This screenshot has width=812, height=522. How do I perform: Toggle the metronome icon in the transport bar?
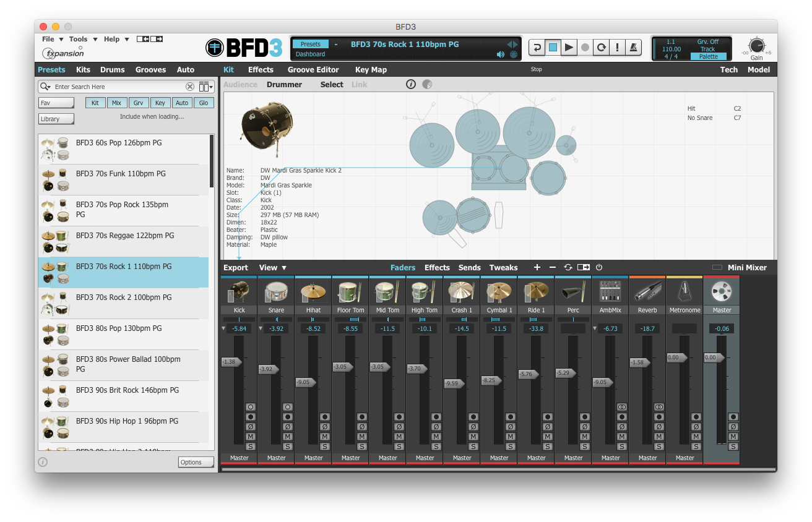point(633,47)
